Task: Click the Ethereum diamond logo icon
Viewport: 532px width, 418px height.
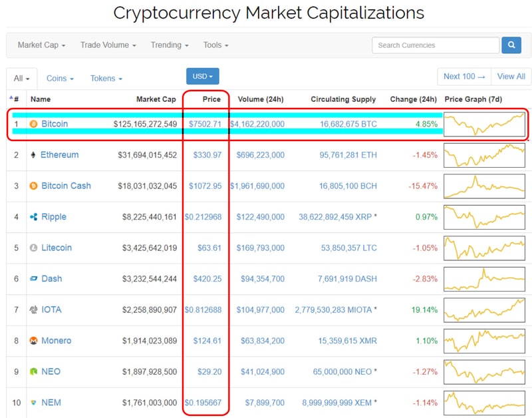Action: point(33,155)
